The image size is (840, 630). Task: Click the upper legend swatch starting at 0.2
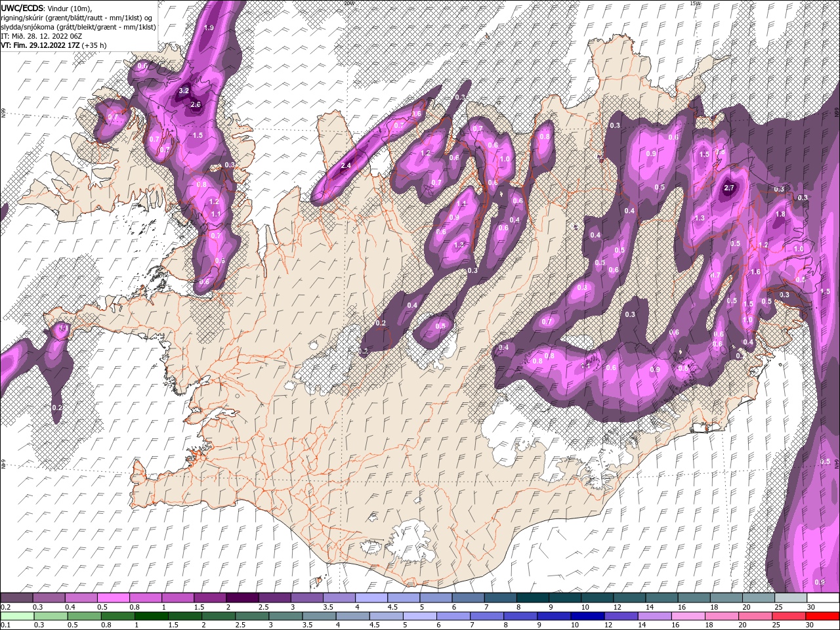click(17, 598)
